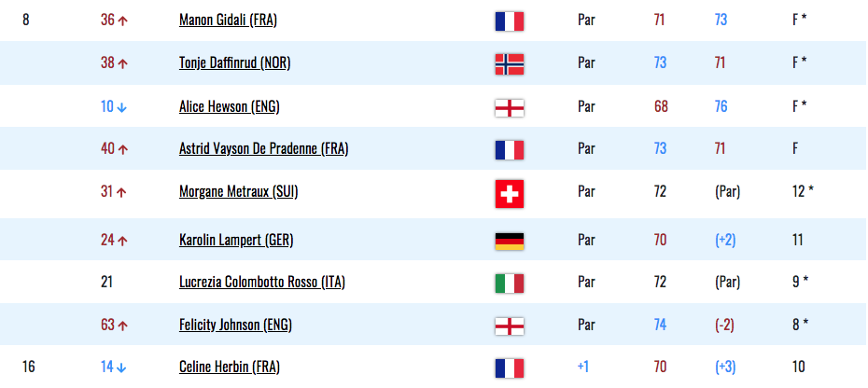Click Alice Hewson's first-round score 68

coord(661,107)
